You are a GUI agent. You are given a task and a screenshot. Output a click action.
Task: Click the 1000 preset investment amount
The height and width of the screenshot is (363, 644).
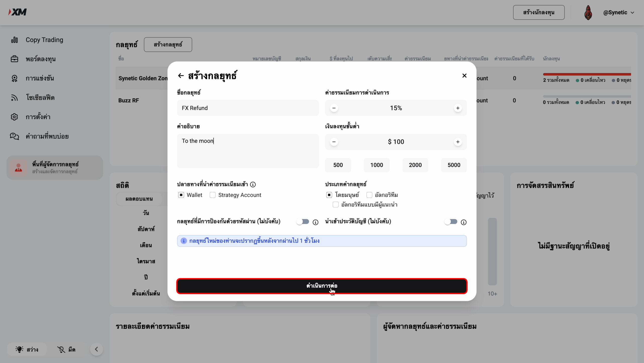[x=376, y=165]
